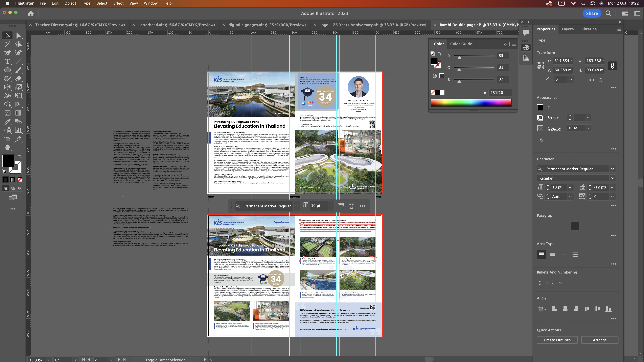644x362 pixels.
Task: Select the Reflect tool
Action: (7, 87)
